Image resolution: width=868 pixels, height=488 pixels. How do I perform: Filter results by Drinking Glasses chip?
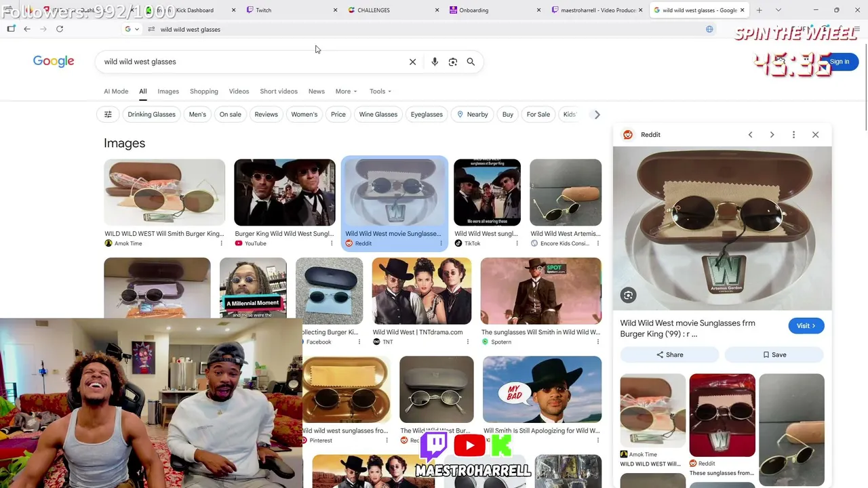(x=151, y=115)
